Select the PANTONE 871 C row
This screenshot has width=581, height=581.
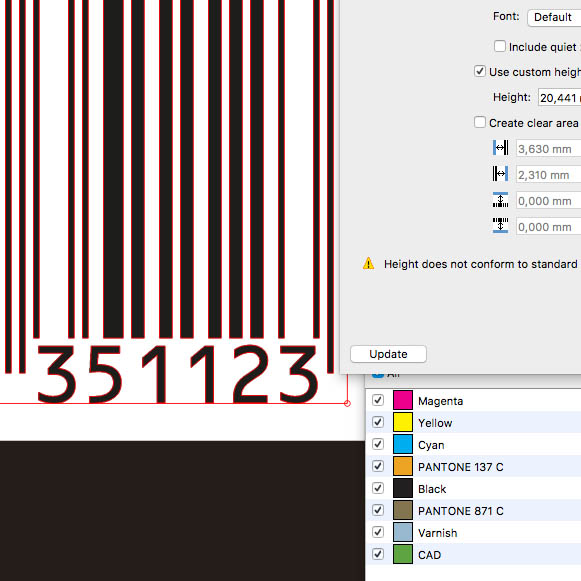pyautogui.click(x=473, y=510)
